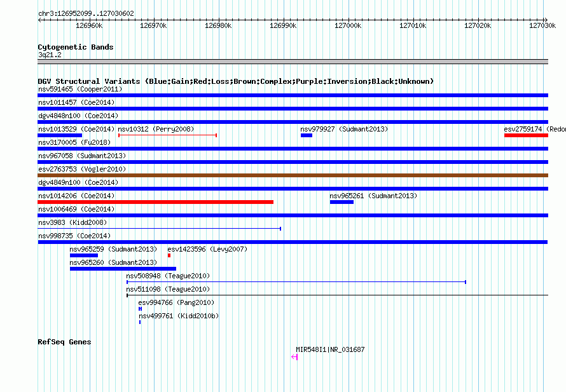Click the nsv3170005 blue gain bar
The image size is (566, 392).
coord(293,149)
